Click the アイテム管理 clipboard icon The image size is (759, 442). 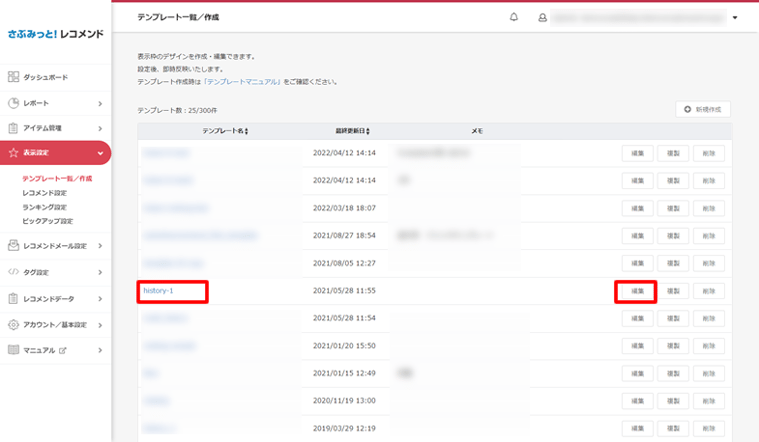tap(13, 128)
